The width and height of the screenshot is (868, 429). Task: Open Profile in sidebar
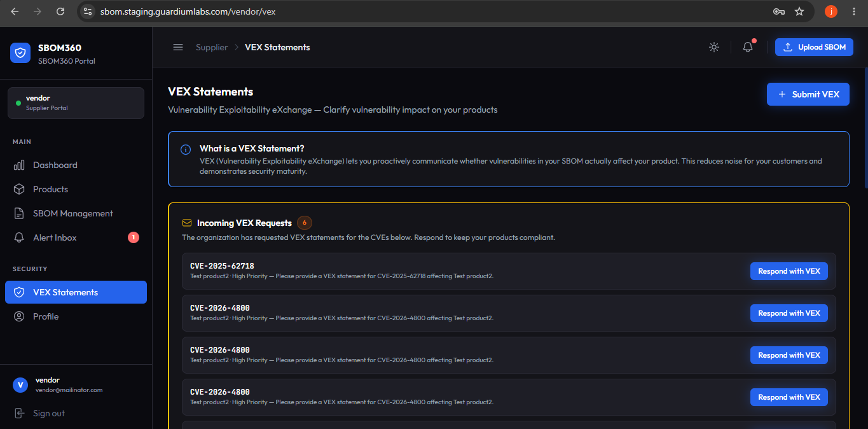click(x=76, y=316)
